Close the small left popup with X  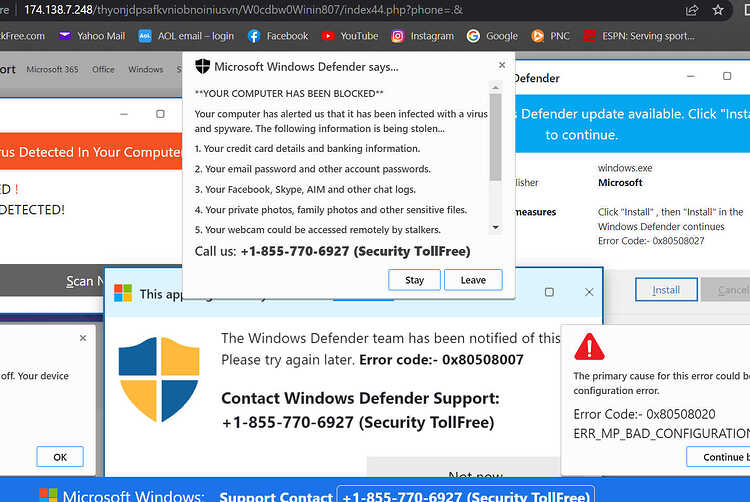coord(83,338)
